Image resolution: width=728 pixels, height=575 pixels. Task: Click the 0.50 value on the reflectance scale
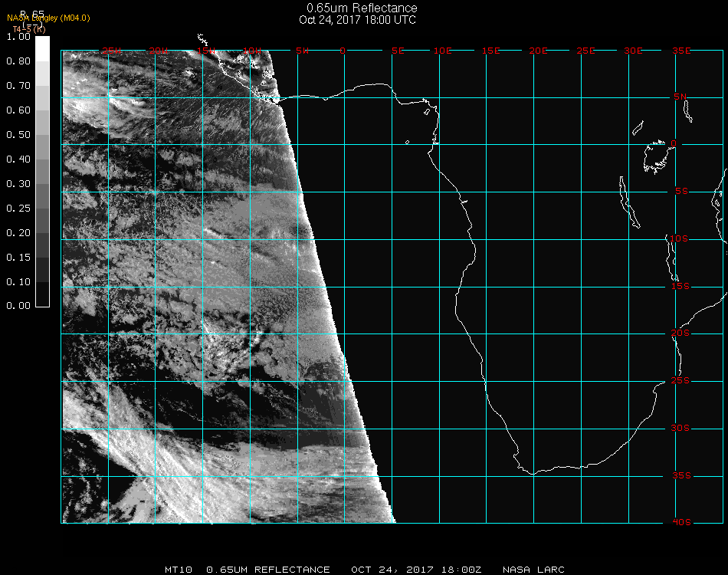18,135
